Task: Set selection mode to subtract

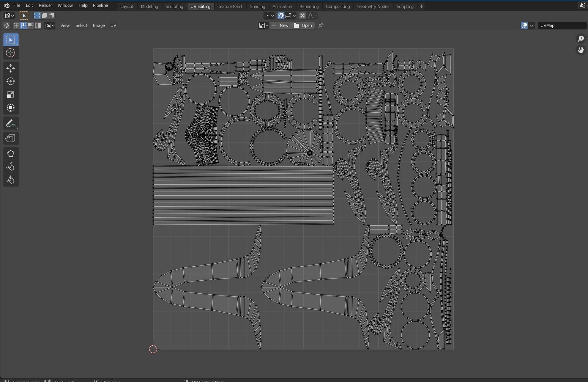Action: tap(52, 16)
